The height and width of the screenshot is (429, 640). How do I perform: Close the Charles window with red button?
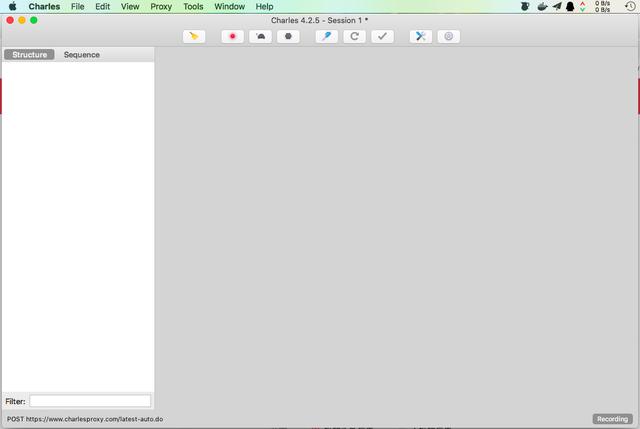click(10, 20)
